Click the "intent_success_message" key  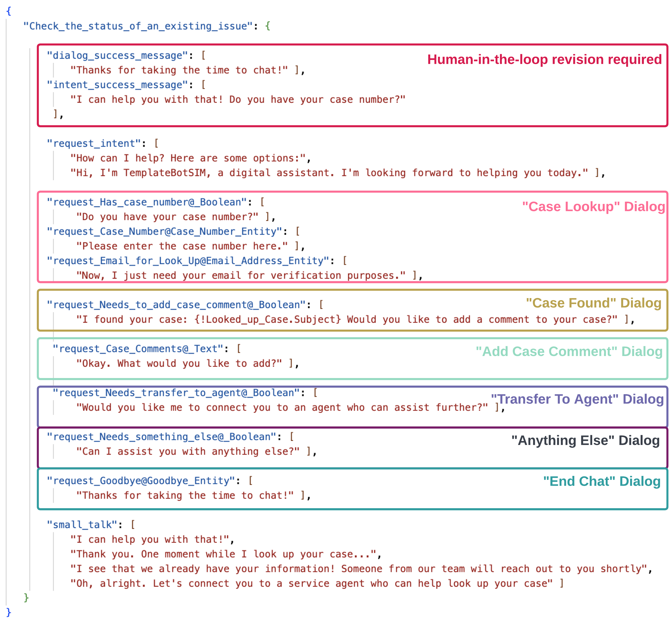click(117, 85)
